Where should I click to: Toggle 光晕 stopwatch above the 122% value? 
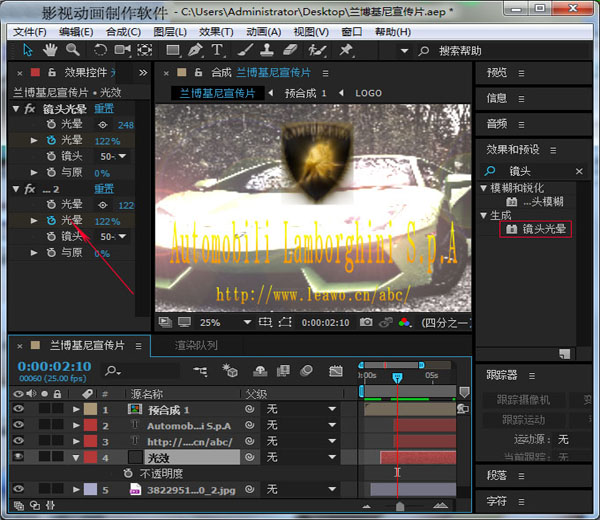51,140
